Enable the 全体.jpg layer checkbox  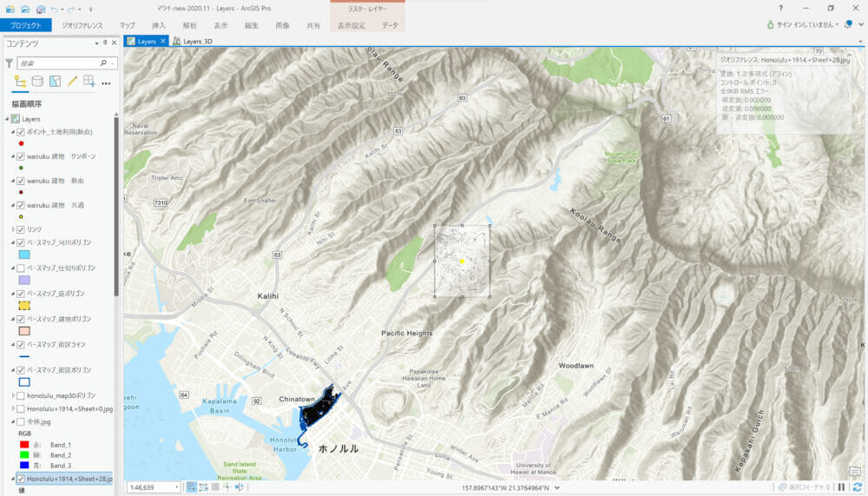[21, 422]
